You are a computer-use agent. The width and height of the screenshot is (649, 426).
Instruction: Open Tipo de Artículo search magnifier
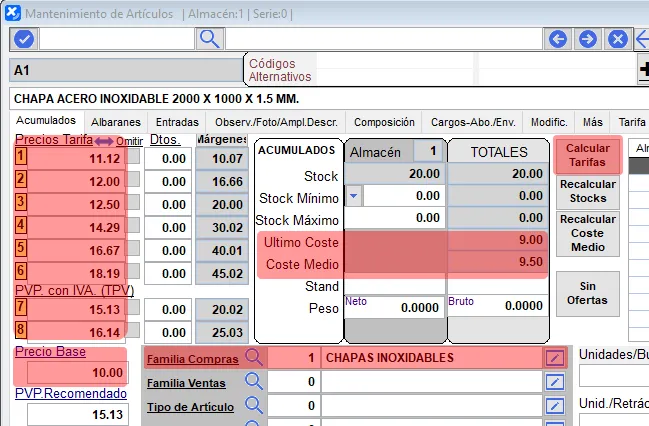tap(254, 405)
